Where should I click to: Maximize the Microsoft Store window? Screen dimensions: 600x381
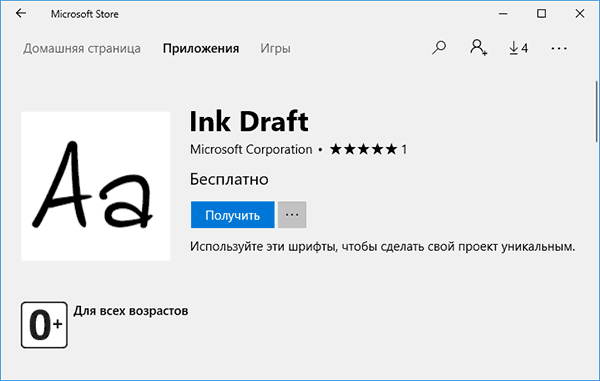click(x=541, y=14)
